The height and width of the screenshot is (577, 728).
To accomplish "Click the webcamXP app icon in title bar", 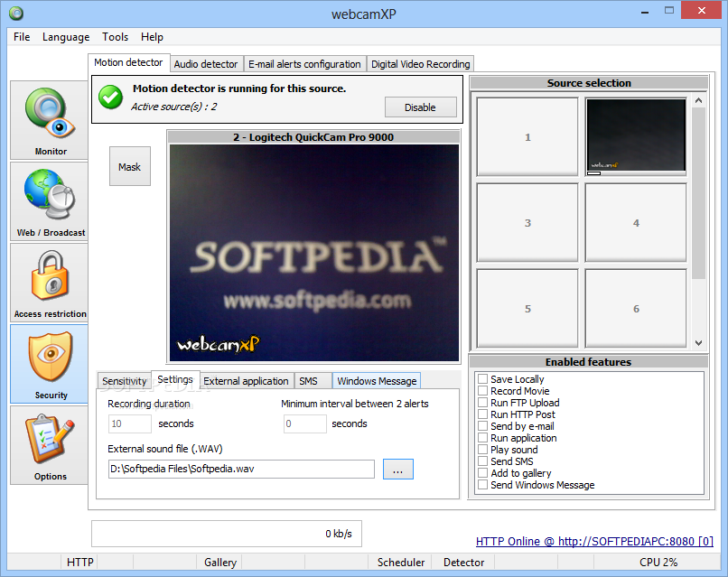I will [x=16, y=14].
